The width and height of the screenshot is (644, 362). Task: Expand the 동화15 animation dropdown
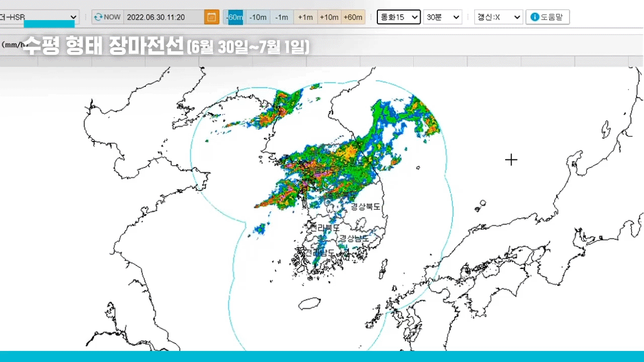click(398, 17)
